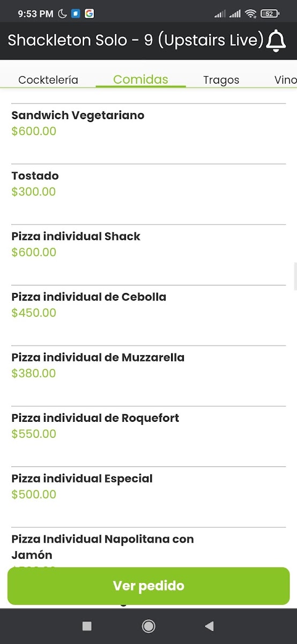Tap the Wi-Fi status icon

pos(250,14)
